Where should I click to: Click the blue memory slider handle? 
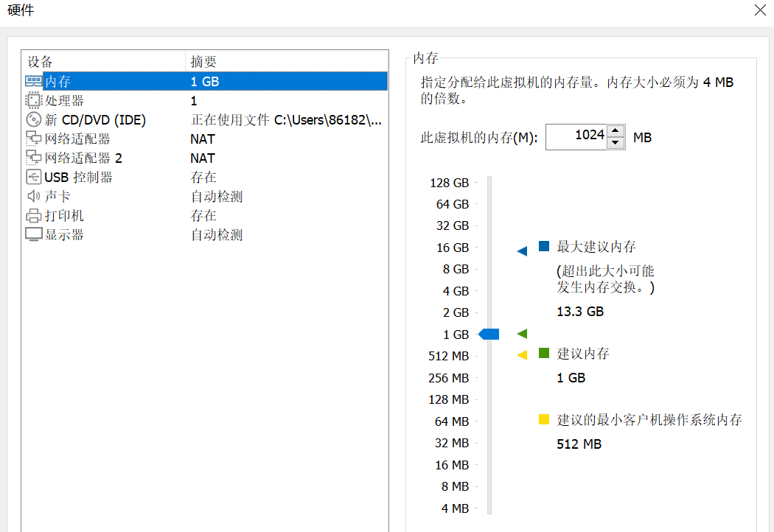click(x=489, y=335)
